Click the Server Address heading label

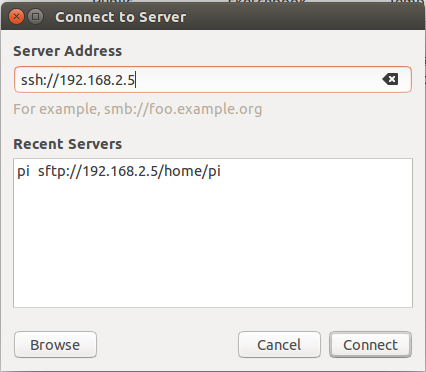pos(68,51)
